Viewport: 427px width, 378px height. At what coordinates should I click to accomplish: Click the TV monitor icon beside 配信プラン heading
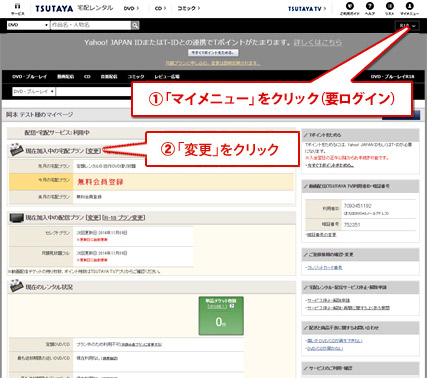pyautogui.click(x=16, y=218)
